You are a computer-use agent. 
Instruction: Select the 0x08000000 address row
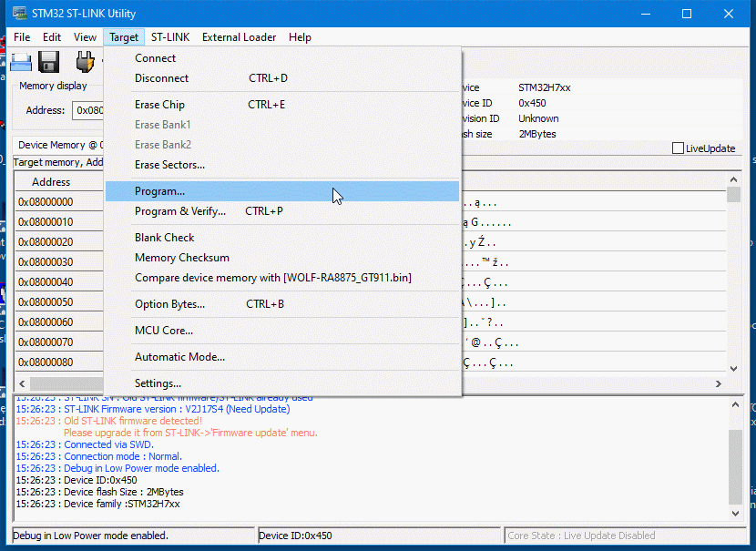[46, 202]
